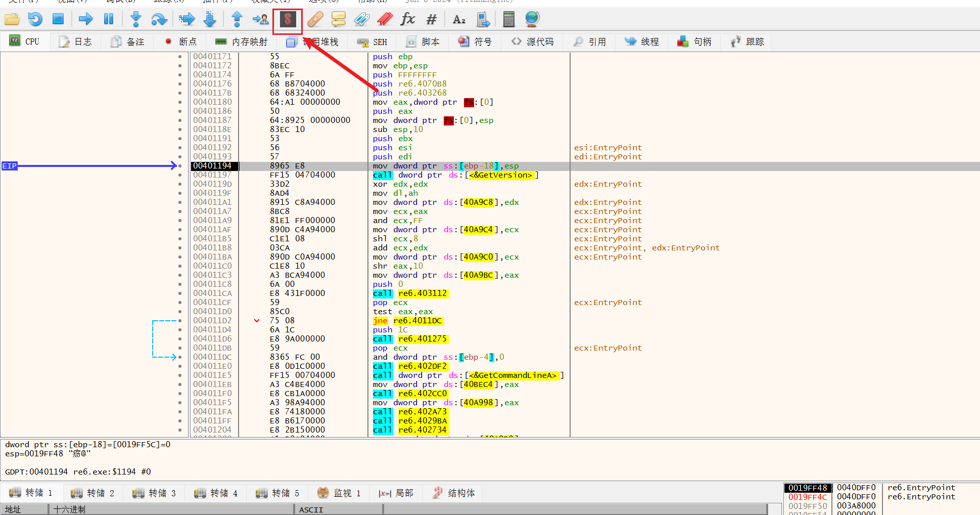Click the Run arrow toolbar icon
The height and width of the screenshot is (515, 980).
85,20
